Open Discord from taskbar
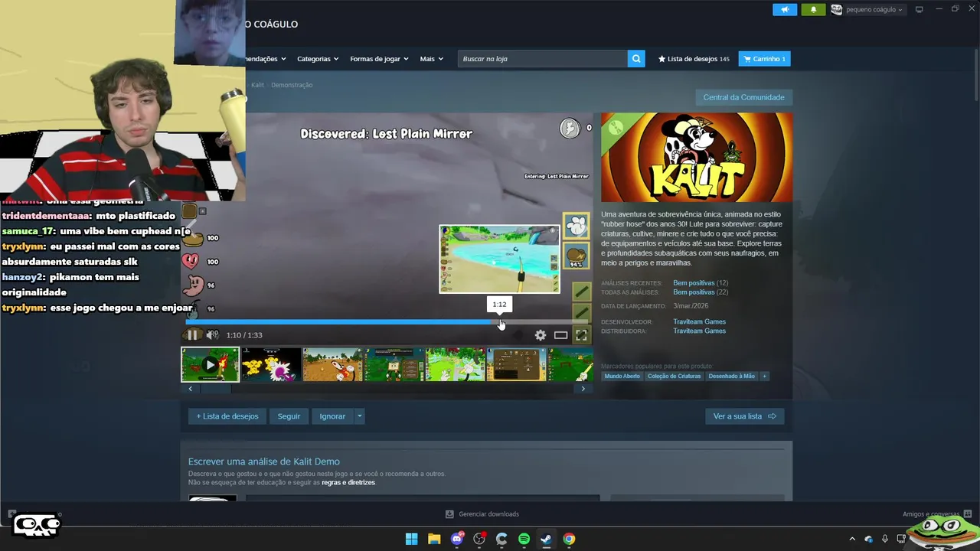This screenshot has width=980, height=551. point(457,539)
